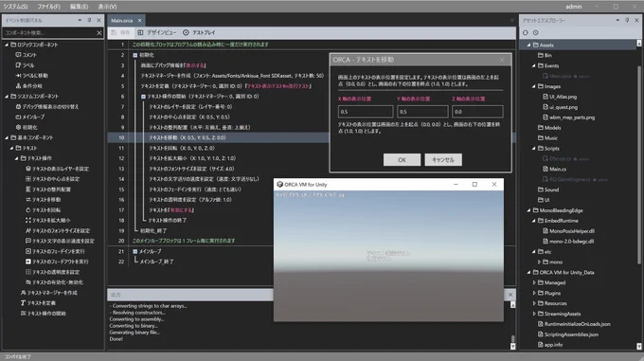644x361 pixels.
Task: Click OK in the テキストを移動 dialog
Action: click(x=402, y=160)
